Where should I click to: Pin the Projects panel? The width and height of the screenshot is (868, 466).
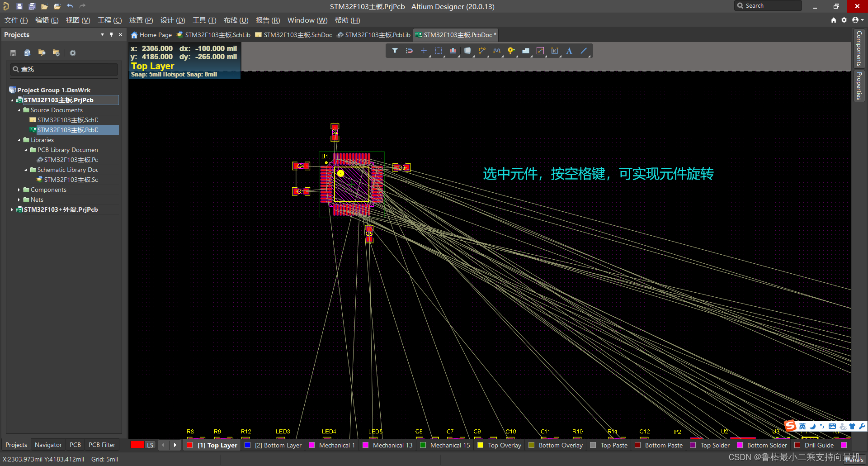pyautogui.click(x=111, y=35)
